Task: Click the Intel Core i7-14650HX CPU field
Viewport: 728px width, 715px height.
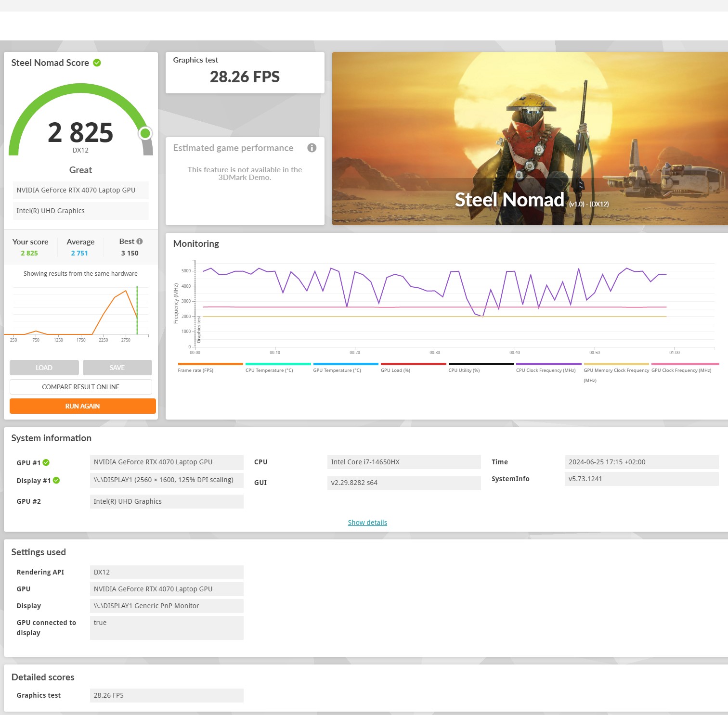Action: point(403,462)
